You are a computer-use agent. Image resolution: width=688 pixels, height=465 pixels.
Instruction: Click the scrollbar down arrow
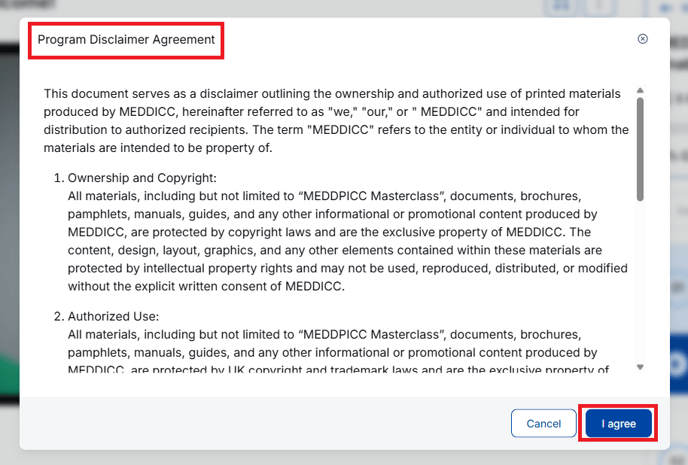[640, 367]
